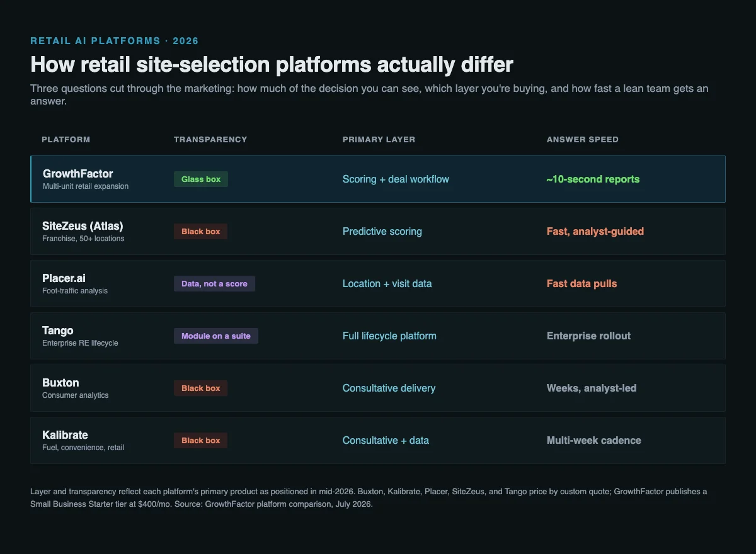
Task: Click the Glass box badge
Action: click(201, 179)
